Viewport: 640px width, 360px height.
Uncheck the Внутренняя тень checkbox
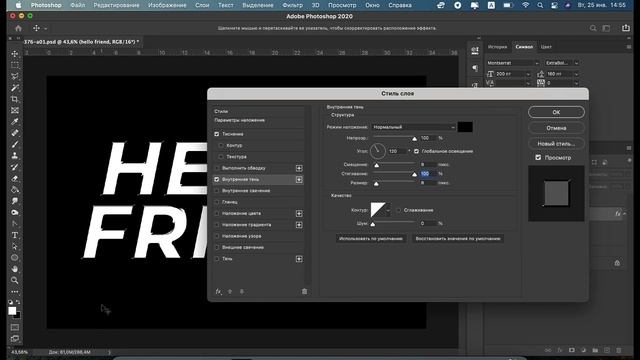(217, 179)
